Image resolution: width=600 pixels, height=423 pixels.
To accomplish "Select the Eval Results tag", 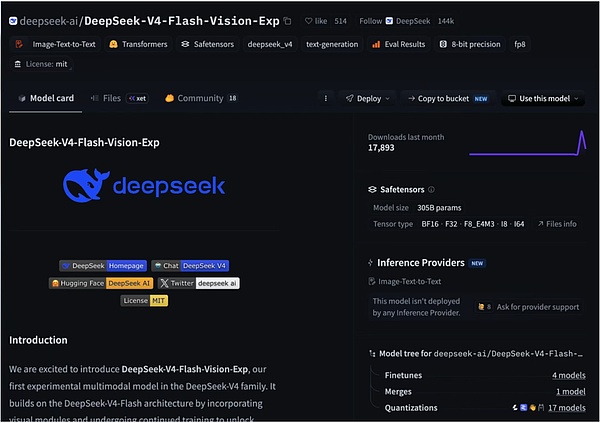I will [399, 44].
